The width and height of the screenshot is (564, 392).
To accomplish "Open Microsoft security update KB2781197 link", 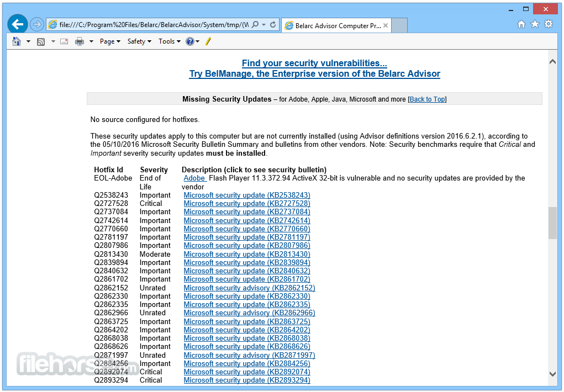I will point(247,237).
